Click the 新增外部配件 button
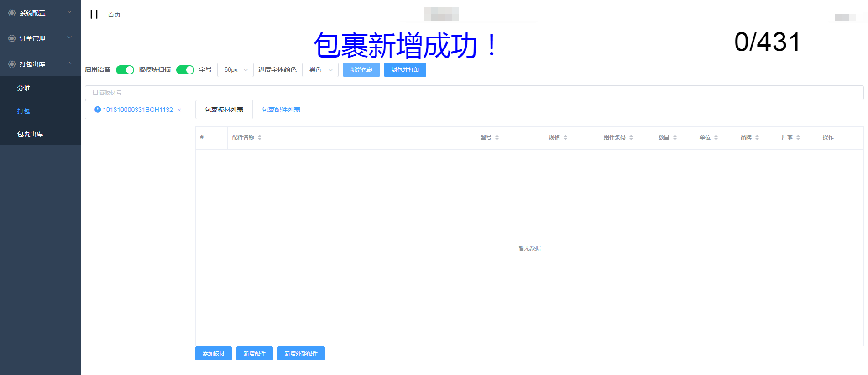Screen dimensions: 868x375 (x=301, y=354)
